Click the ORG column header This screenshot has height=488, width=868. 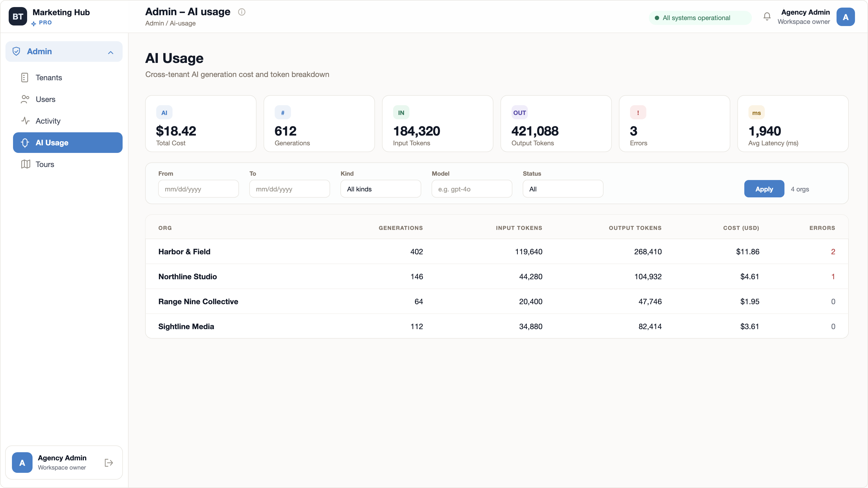pyautogui.click(x=165, y=228)
